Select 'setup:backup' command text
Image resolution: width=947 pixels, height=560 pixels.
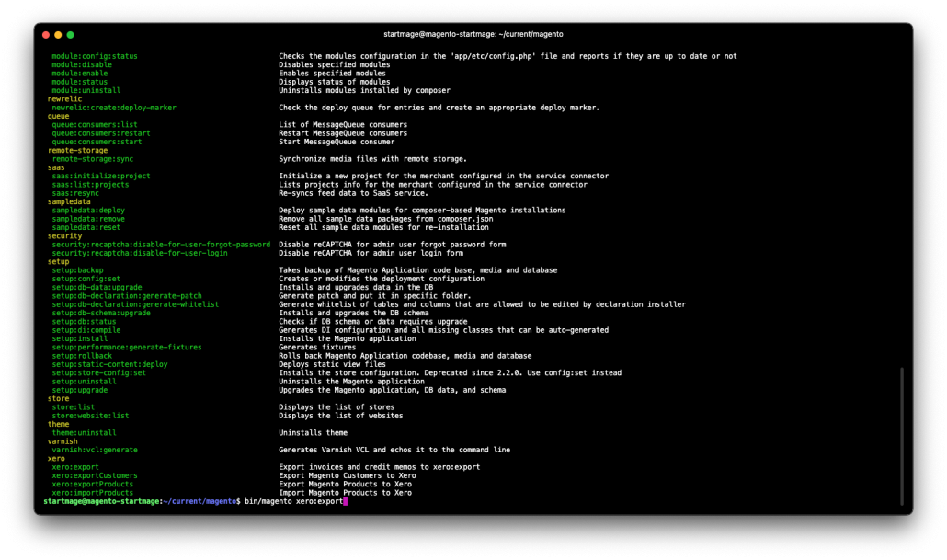[x=77, y=270]
